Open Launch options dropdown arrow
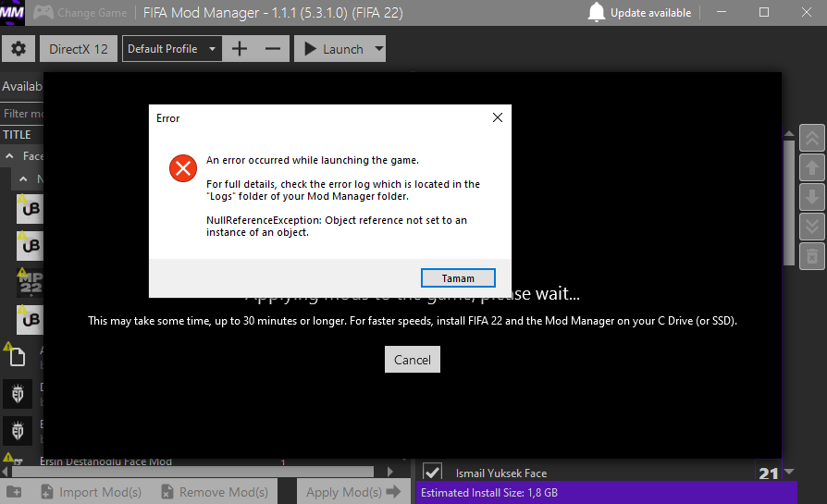This screenshot has width=827, height=504. pyautogui.click(x=378, y=49)
